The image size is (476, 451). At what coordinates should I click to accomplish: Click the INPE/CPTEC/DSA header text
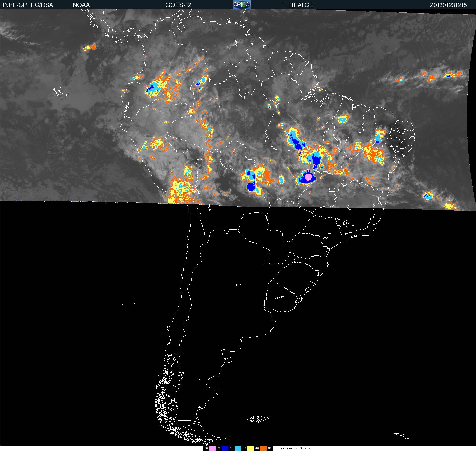[x=28, y=5]
